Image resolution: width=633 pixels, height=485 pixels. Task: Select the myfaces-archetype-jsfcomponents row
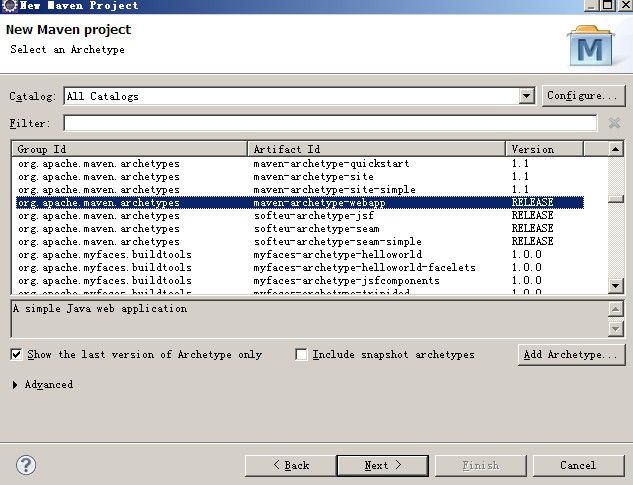tap(300, 280)
